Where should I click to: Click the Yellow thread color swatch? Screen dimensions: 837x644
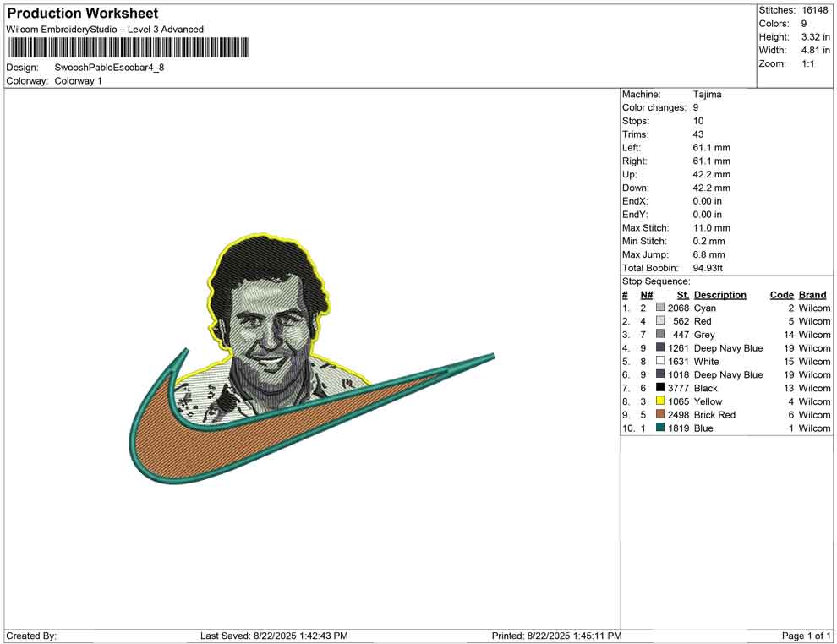pyautogui.click(x=660, y=401)
